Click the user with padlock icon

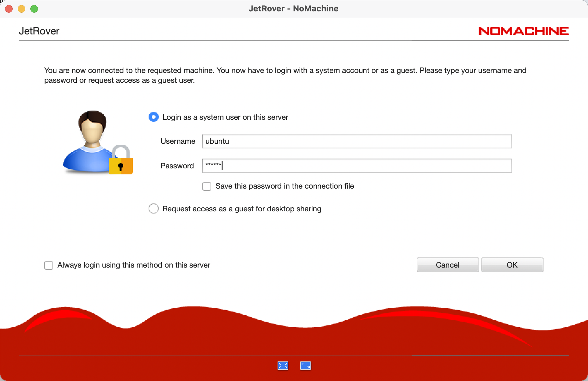[x=98, y=142]
